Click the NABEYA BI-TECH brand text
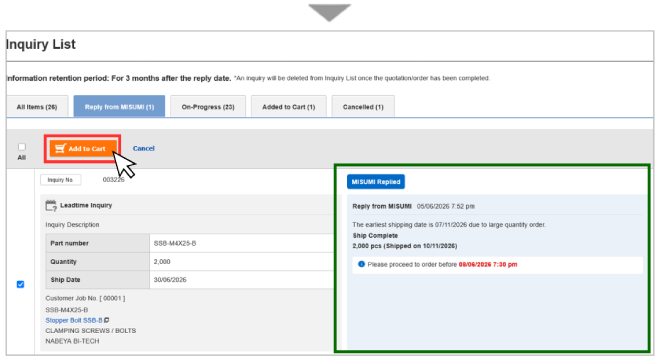Screen dimensions: 660x362 [x=72, y=341]
